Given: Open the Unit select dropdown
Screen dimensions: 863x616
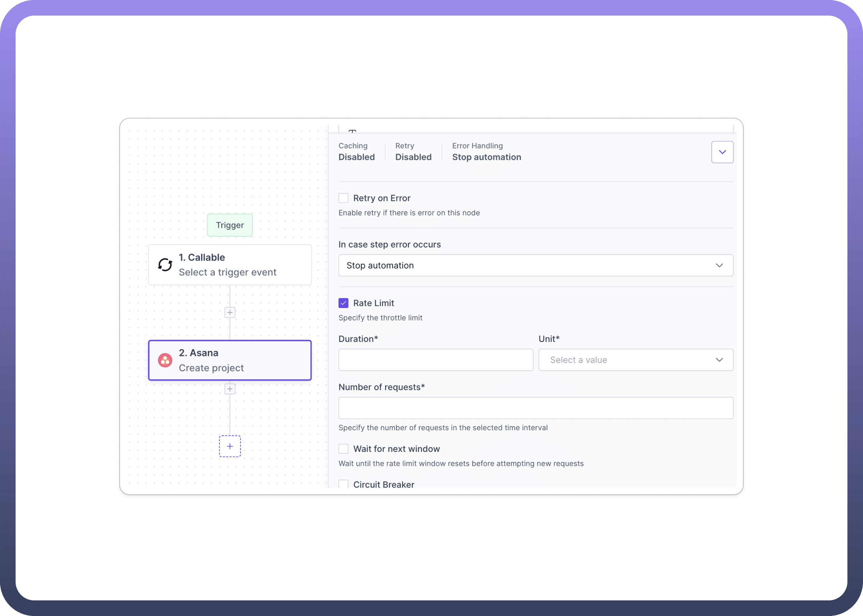Looking at the screenshot, I should click(635, 360).
